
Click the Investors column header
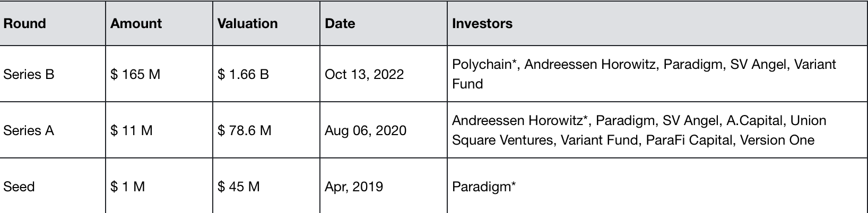[x=482, y=23]
